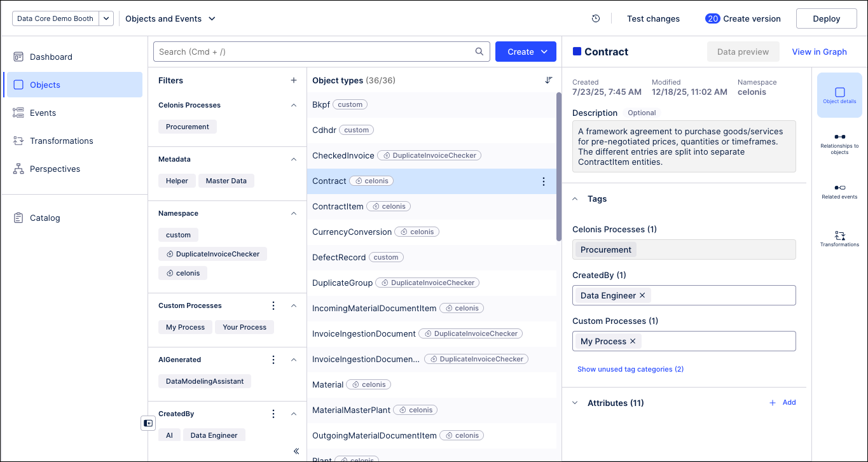Open the Create button dropdown
This screenshot has width=868, height=462.
pyautogui.click(x=544, y=52)
